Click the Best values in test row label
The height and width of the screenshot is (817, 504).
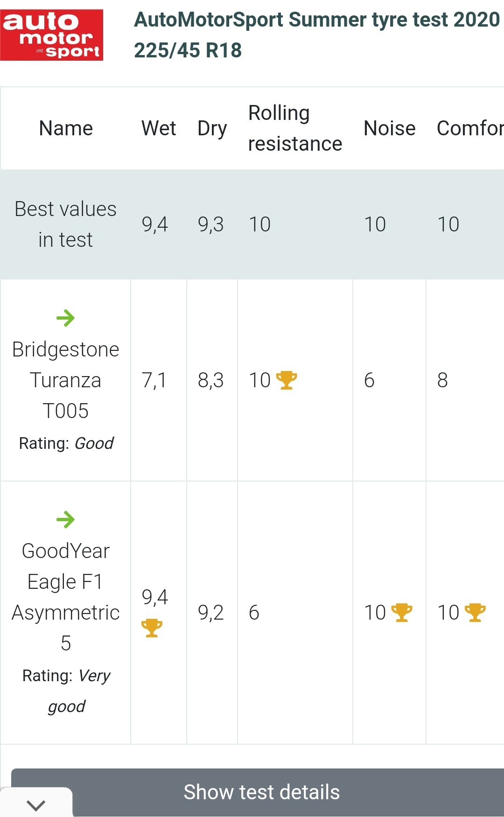pyautogui.click(x=65, y=224)
